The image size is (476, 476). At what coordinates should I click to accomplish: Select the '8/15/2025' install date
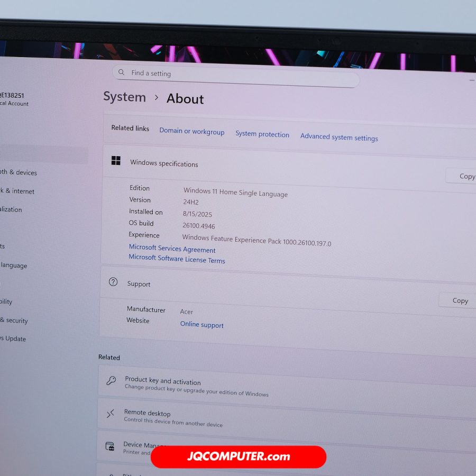click(x=197, y=214)
